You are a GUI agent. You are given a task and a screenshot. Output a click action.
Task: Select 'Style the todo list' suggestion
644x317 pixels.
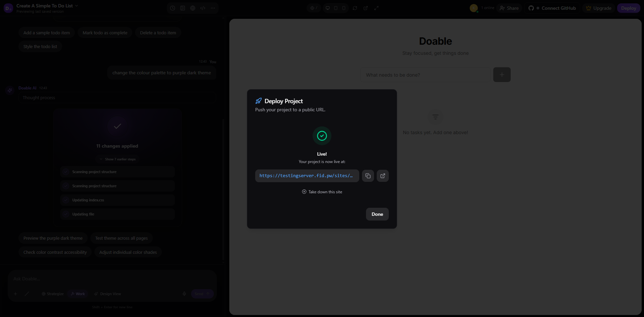(40, 46)
